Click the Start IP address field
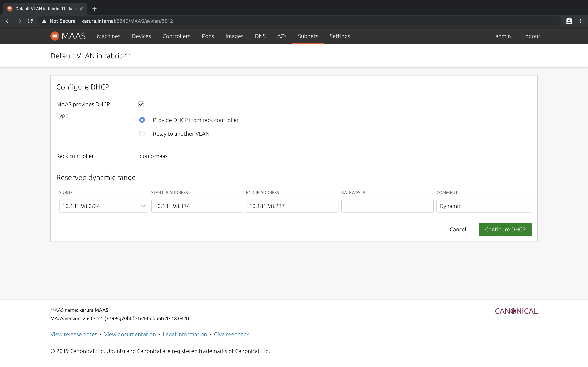Viewport: 588px width, 367px height. pos(197,206)
